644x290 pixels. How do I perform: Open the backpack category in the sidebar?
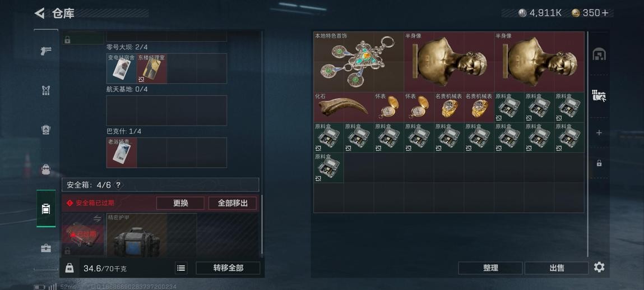(x=45, y=169)
